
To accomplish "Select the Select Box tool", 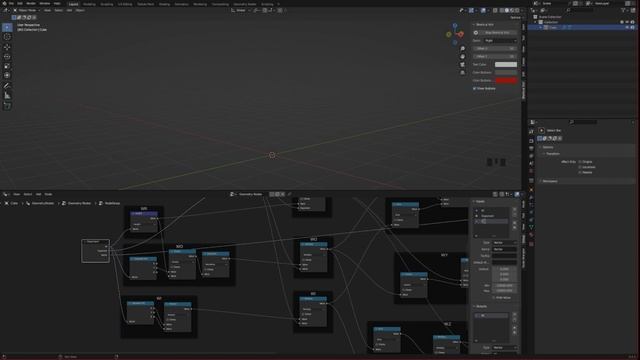I will pyautogui.click(x=7, y=27).
